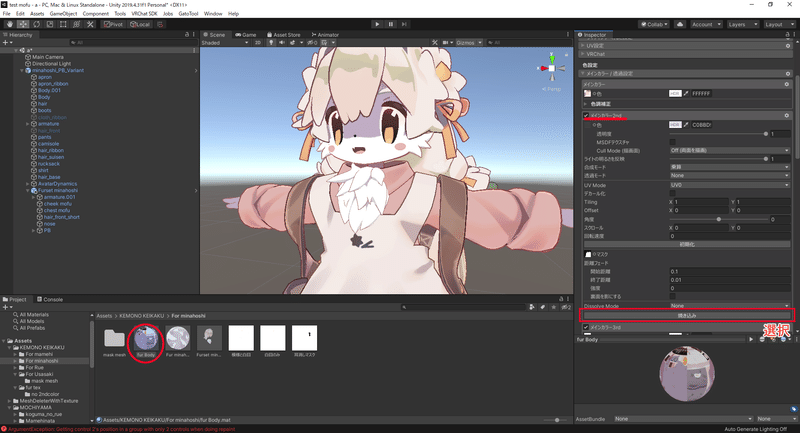Image resolution: width=800 pixels, height=433 pixels.
Task: Toggle the Pivot handle position button
Action: 113,24
